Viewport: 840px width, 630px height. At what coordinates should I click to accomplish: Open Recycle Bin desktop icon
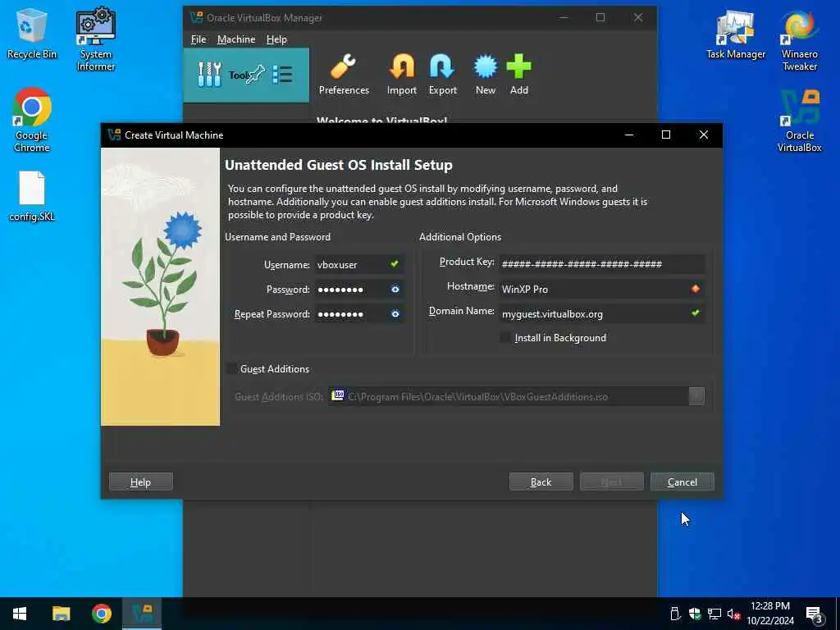click(32, 34)
